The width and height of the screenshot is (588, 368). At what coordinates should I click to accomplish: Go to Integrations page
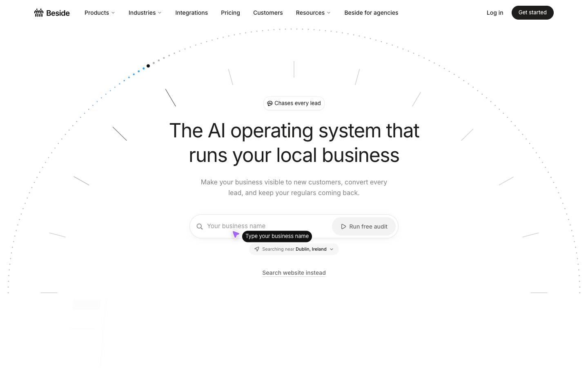click(192, 13)
